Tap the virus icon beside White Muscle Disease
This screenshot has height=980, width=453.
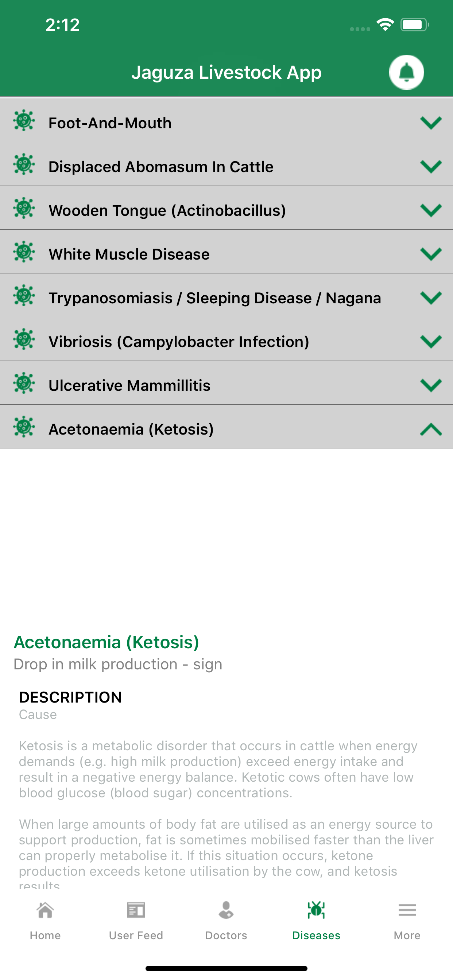[24, 252]
